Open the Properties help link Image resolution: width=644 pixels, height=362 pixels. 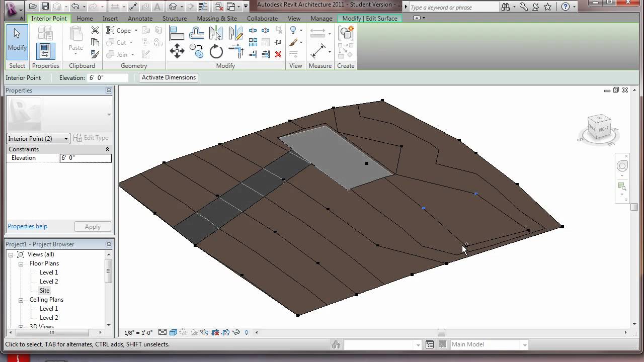click(27, 227)
